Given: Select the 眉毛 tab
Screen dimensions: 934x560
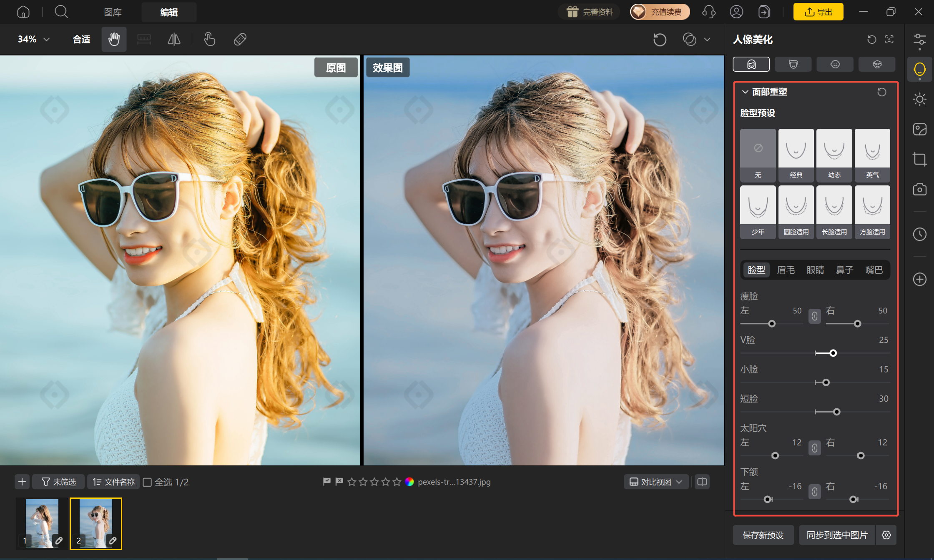Looking at the screenshot, I should pos(786,270).
